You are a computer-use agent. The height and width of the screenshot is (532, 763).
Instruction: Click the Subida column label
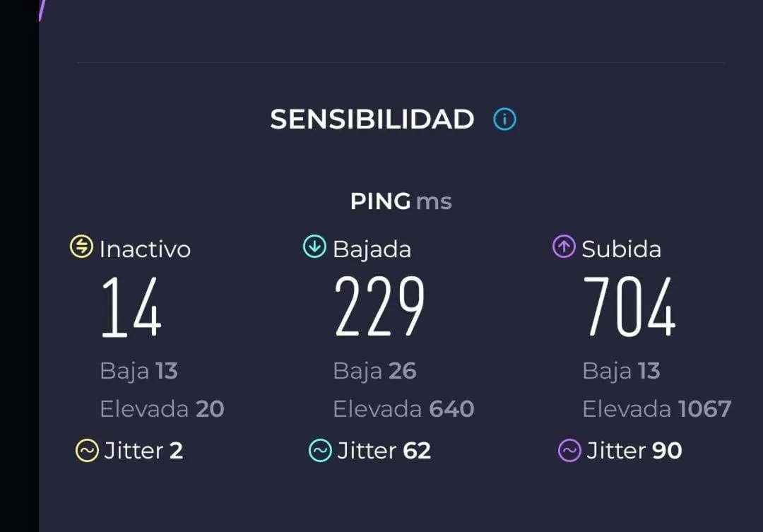(620, 249)
